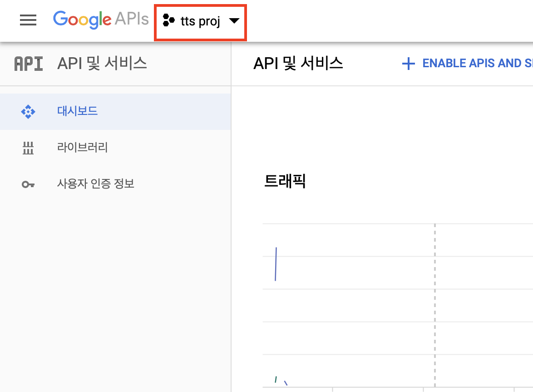Open the hamburger navigation menu
The height and width of the screenshot is (392, 533).
pos(28,20)
